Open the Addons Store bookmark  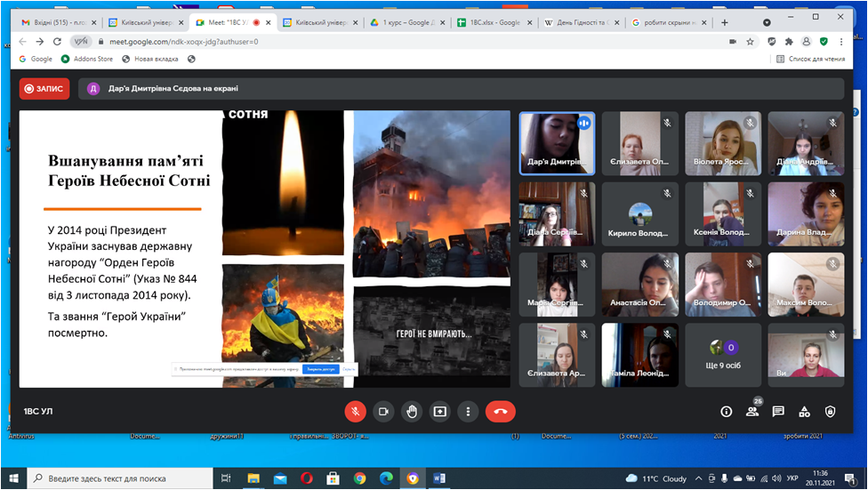pos(89,59)
